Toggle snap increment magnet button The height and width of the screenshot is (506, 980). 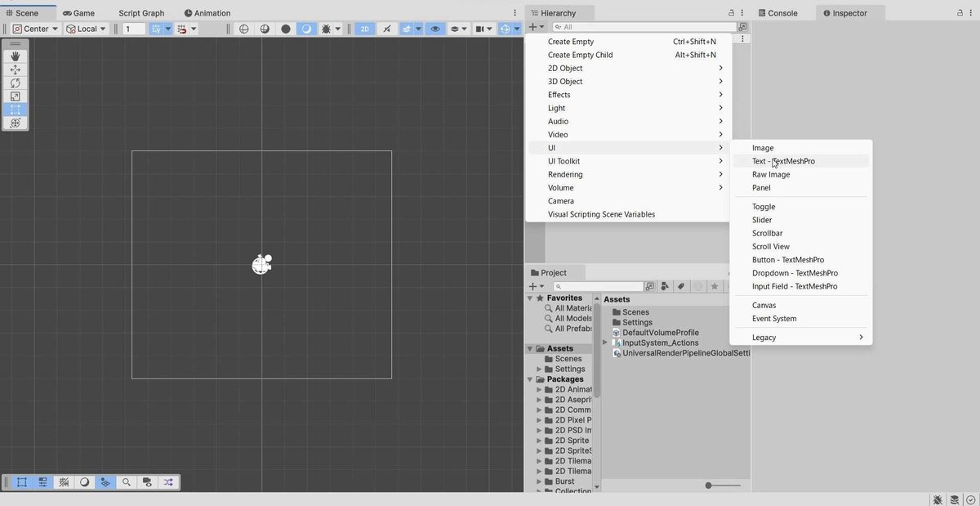pyautogui.click(x=182, y=29)
